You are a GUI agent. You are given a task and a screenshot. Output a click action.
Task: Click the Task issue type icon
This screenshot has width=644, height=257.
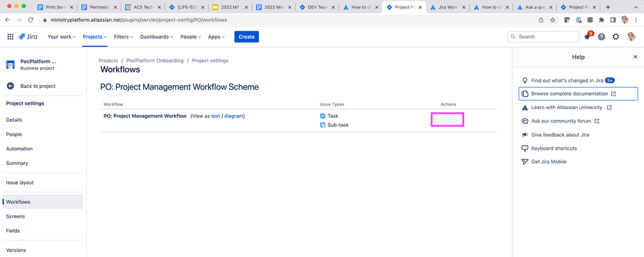pos(323,116)
